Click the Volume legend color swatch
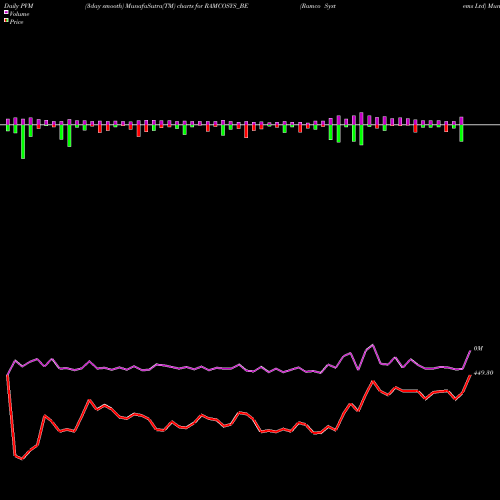Image resolution: width=500 pixels, height=500 pixels. coord(6,12)
